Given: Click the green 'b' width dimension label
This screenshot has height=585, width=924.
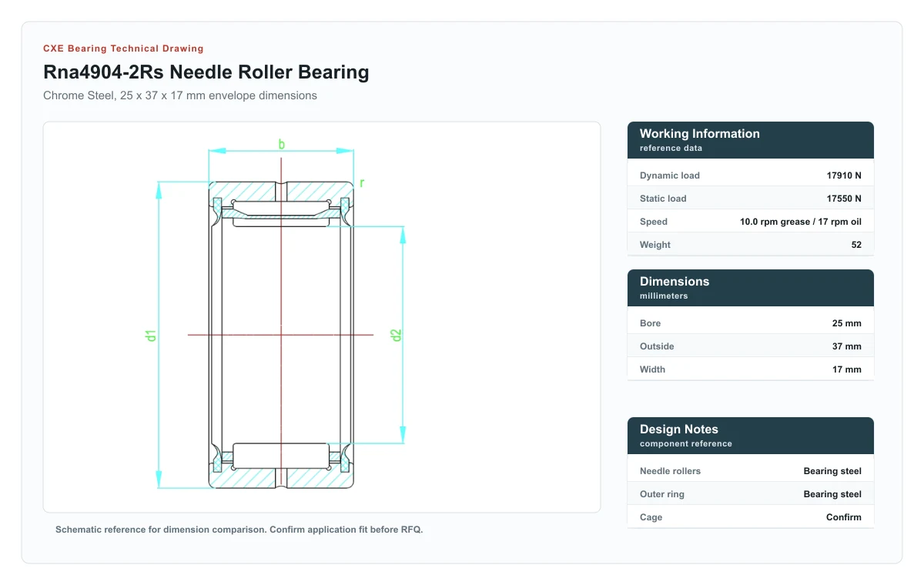Looking at the screenshot, I should pyautogui.click(x=282, y=144).
